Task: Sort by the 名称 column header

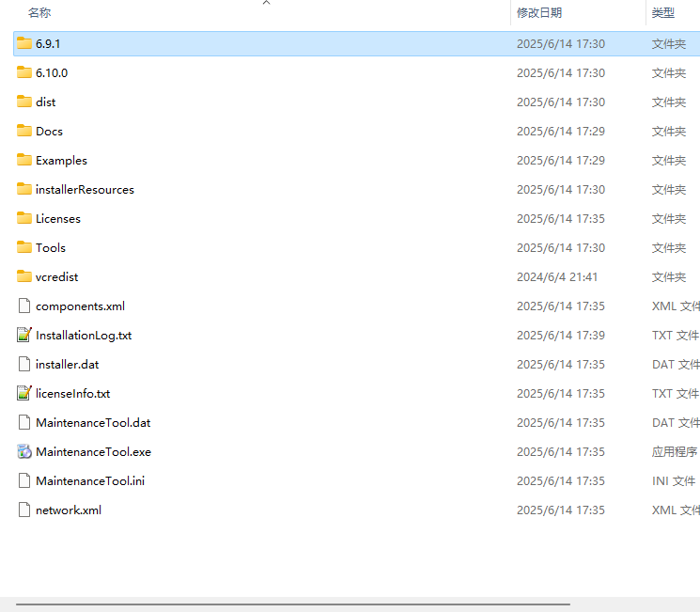Action: (x=39, y=12)
